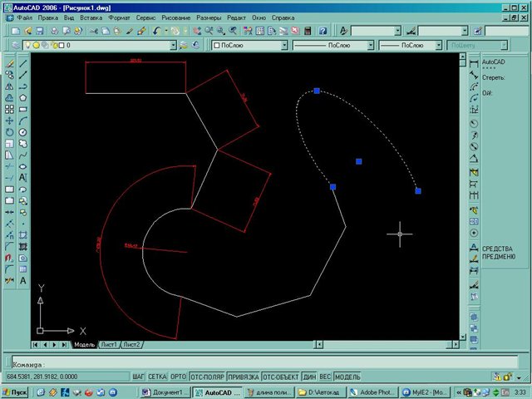Click the blue grip at ellipse top

[x=317, y=91]
